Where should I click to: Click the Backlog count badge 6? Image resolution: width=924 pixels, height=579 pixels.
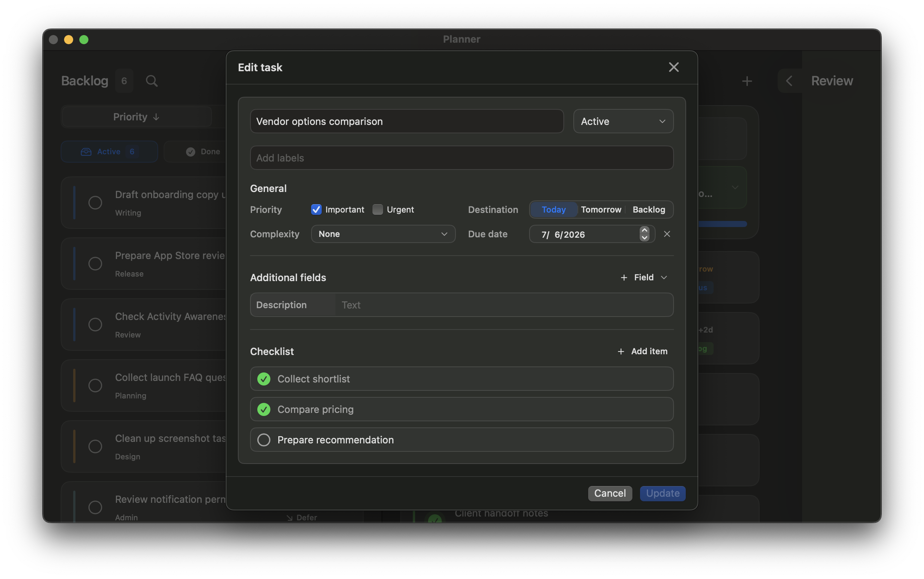[x=124, y=81]
